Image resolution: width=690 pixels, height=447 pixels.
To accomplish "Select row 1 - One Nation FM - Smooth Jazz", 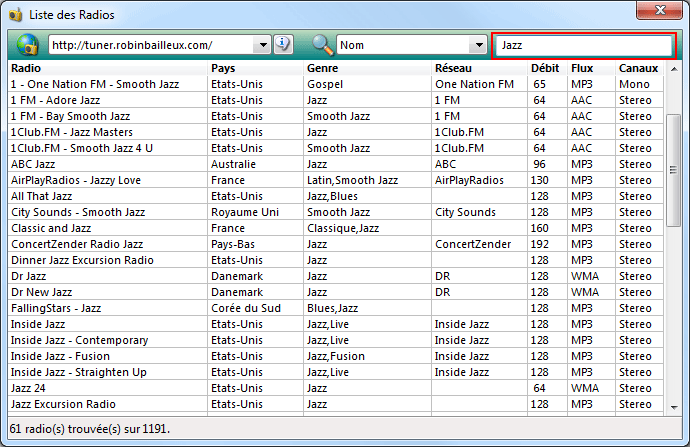I will 335,84.
